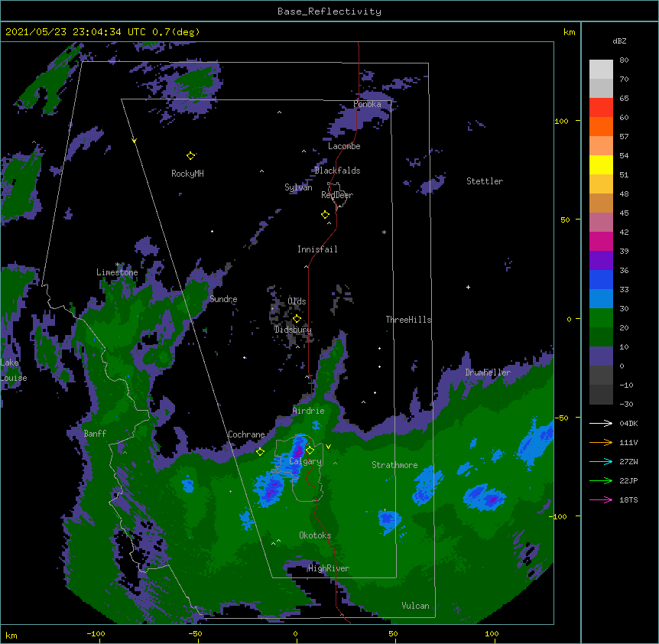Click the 2021/05/23 23:04:34 UTC timestamp
Viewport: 659px width, 644px height.
[102, 32]
